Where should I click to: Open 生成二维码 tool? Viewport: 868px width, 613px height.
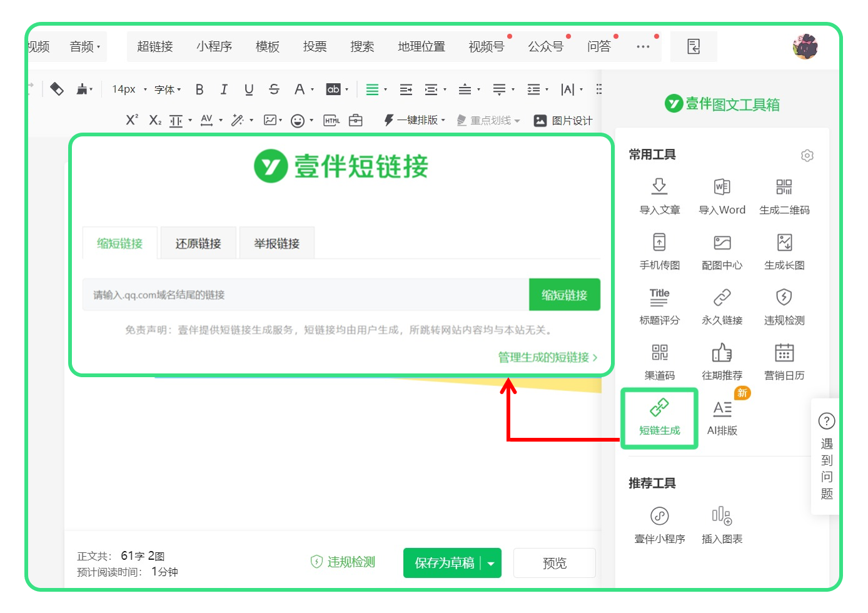pos(784,196)
